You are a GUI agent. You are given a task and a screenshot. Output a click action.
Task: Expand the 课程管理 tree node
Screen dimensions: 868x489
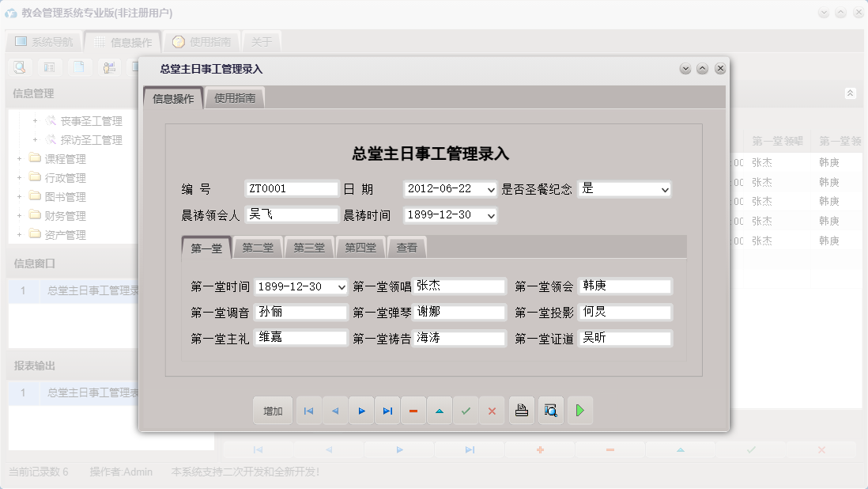point(17,157)
